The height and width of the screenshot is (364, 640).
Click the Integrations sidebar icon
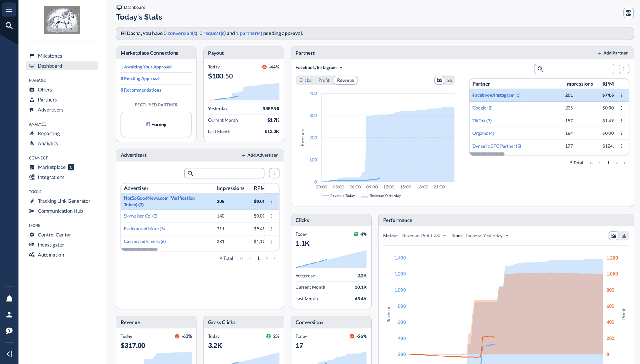tap(32, 177)
